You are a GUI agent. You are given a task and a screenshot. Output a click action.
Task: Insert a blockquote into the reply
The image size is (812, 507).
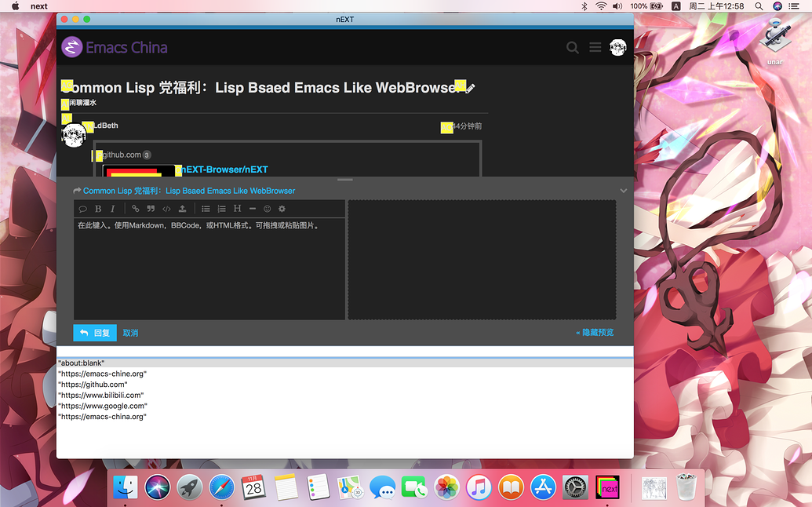pyautogui.click(x=149, y=209)
